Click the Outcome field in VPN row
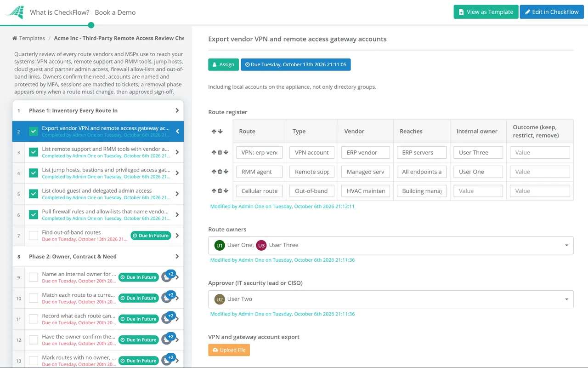 click(x=540, y=152)
